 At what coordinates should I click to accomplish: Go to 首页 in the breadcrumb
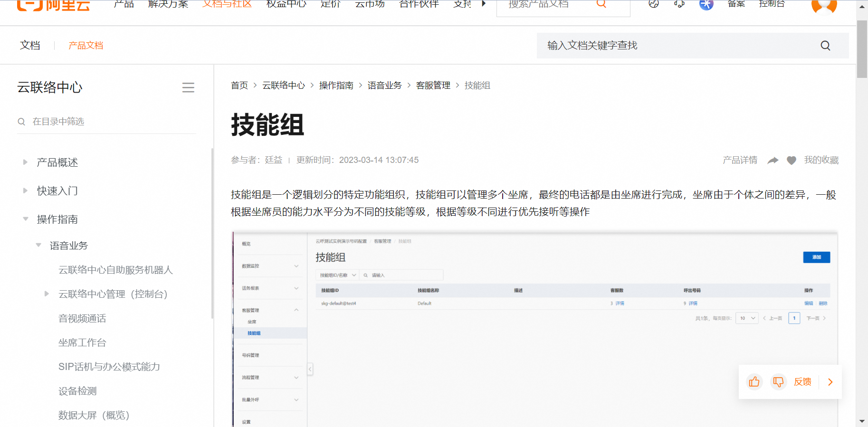pos(239,85)
